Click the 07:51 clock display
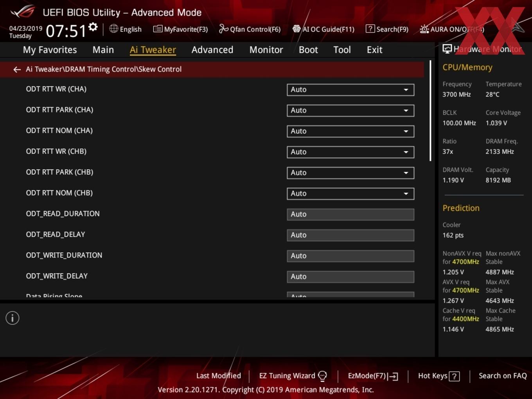This screenshot has height=399, width=532. tap(66, 31)
